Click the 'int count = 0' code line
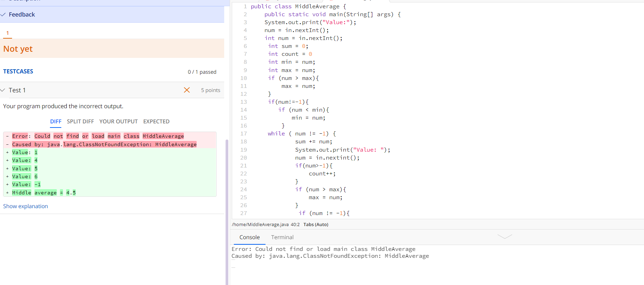This screenshot has height=285, width=644. [x=290, y=54]
